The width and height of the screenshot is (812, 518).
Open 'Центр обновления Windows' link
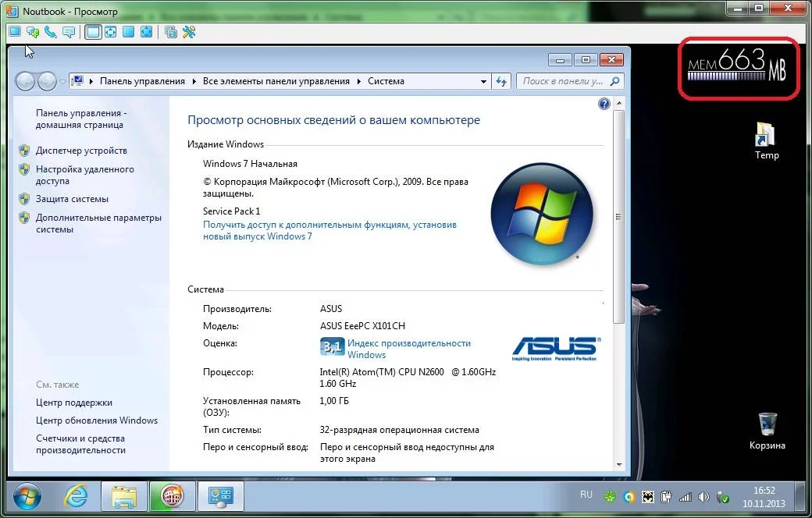97,420
